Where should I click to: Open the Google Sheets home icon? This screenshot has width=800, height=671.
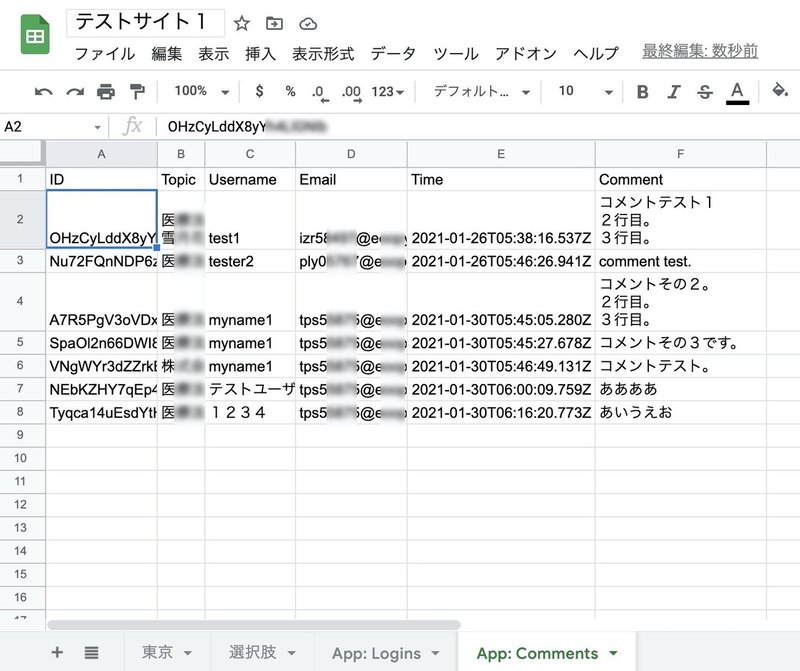(35, 35)
